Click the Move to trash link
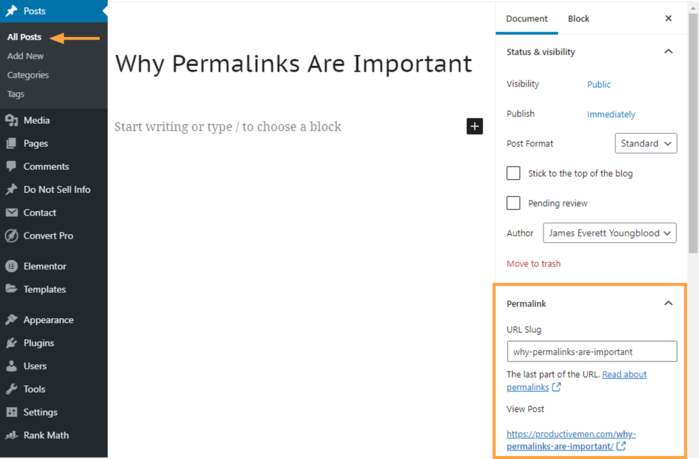This screenshot has width=699, height=459. (533, 264)
